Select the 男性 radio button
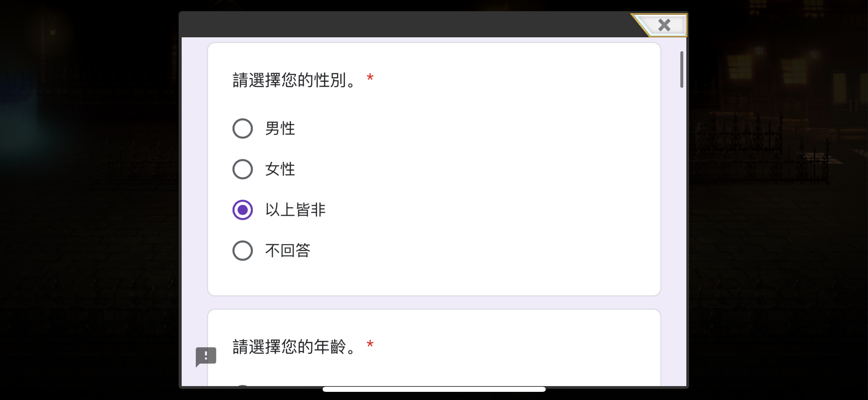The width and height of the screenshot is (868, 400). point(242,129)
